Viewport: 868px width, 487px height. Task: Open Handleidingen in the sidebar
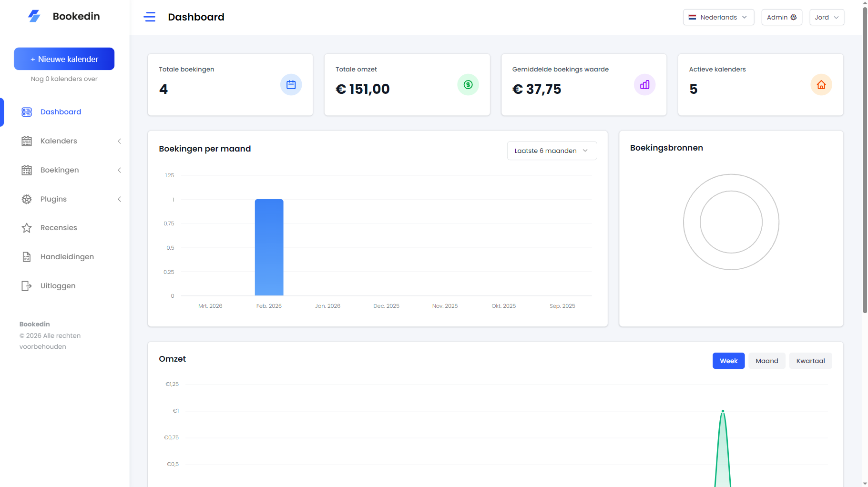tap(67, 257)
